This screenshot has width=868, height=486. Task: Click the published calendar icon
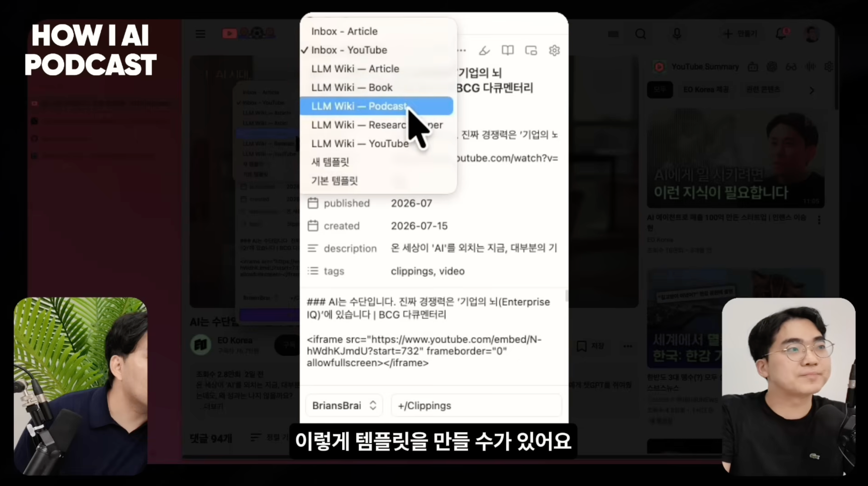[x=313, y=203]
